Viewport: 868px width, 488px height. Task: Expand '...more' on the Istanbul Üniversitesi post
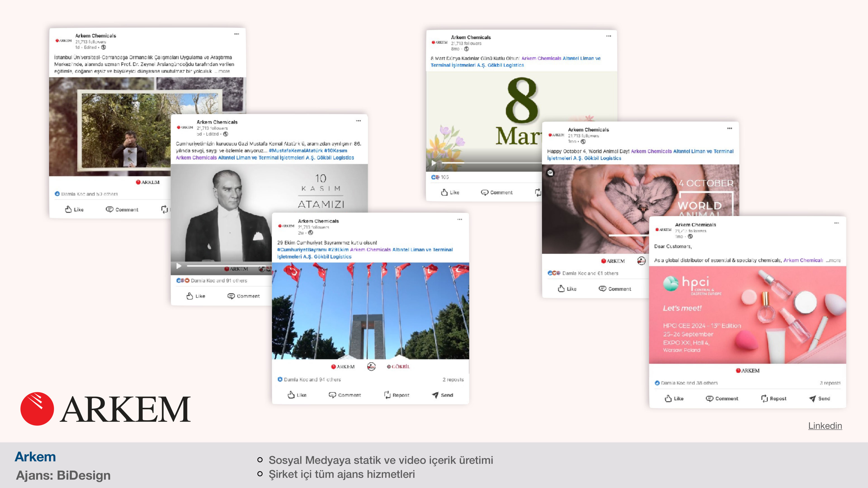click(x=222, y=71)
